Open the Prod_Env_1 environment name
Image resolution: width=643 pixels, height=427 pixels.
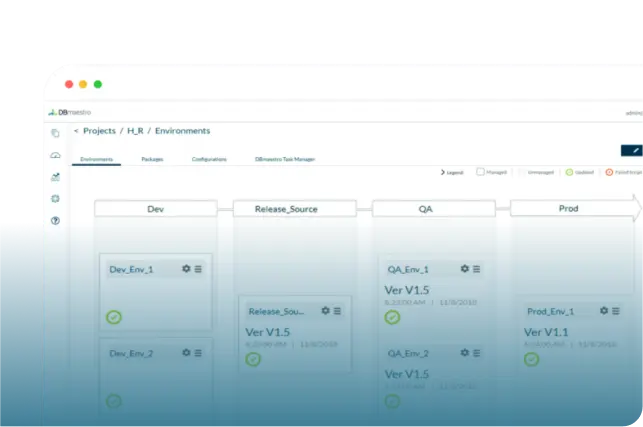[x=550, y=311]
